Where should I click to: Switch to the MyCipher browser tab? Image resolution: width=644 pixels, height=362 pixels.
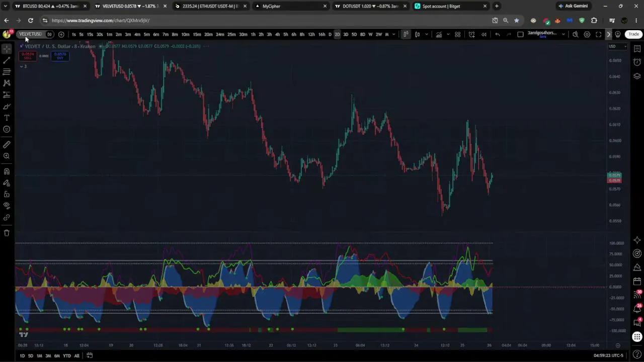pyautogui.click(x=290, y=6)
